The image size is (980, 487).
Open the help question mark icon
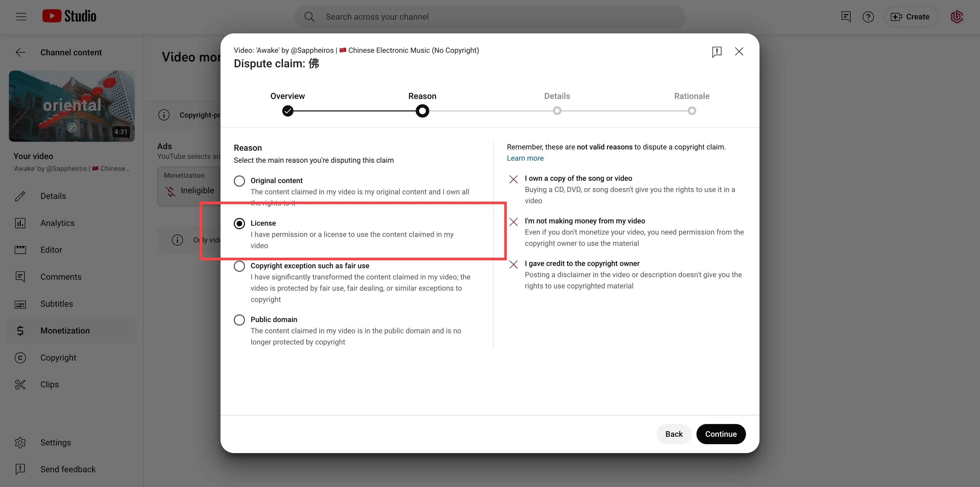(x=868, y=17)
